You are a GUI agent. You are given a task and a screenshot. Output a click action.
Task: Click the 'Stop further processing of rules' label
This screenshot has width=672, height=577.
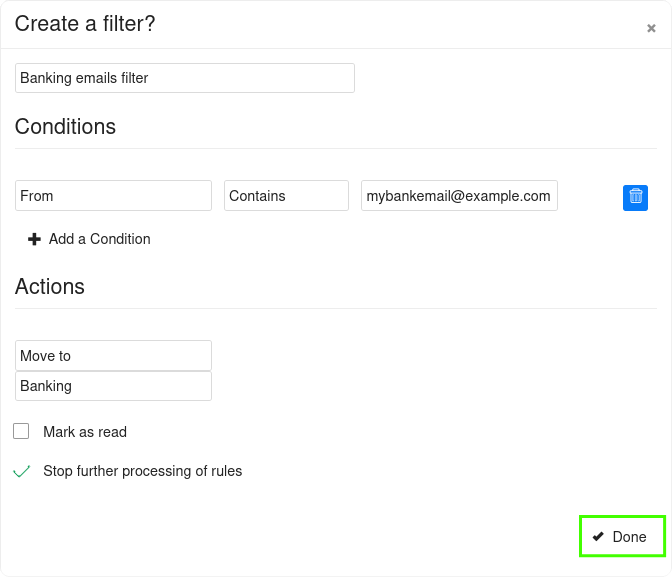[x=142, y=471]
